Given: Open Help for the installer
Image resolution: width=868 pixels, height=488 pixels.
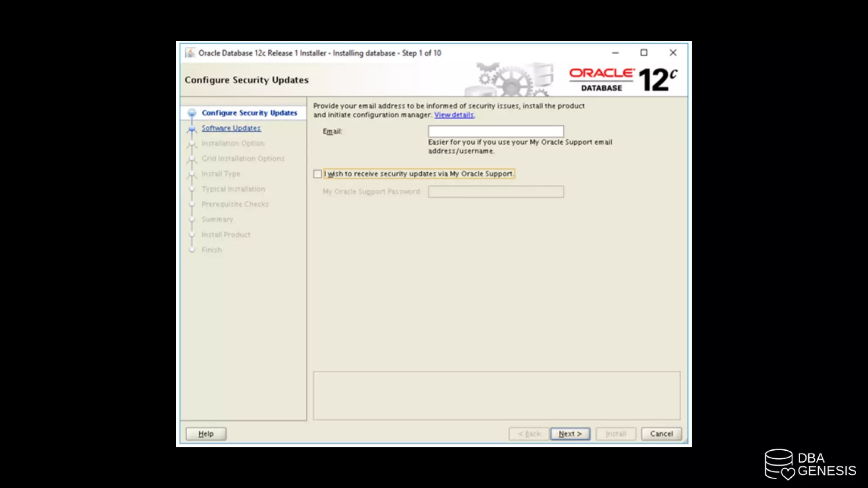Looking at the screenshot, I should (x=206, y=434).
